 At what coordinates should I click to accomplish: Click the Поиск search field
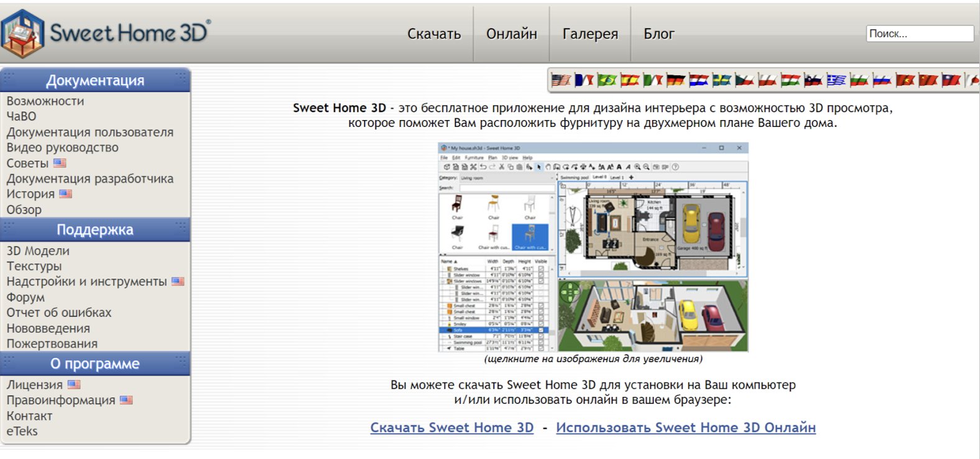[x=919, y=34]
